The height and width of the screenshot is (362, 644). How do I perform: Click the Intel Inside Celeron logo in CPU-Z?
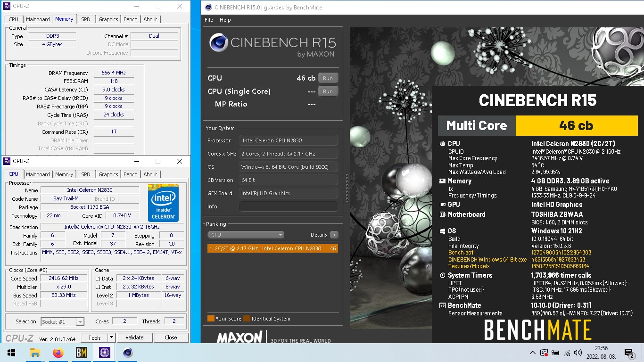coord(163,203)
